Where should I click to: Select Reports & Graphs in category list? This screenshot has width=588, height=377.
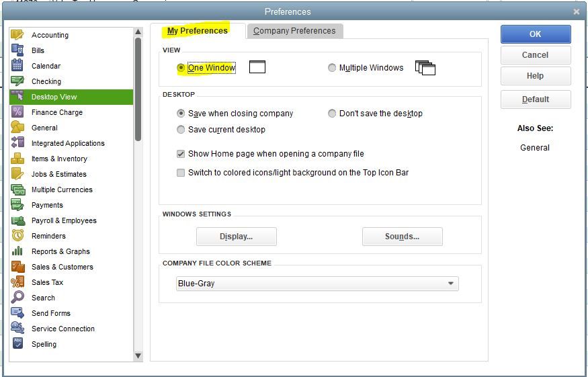(71, 251)
